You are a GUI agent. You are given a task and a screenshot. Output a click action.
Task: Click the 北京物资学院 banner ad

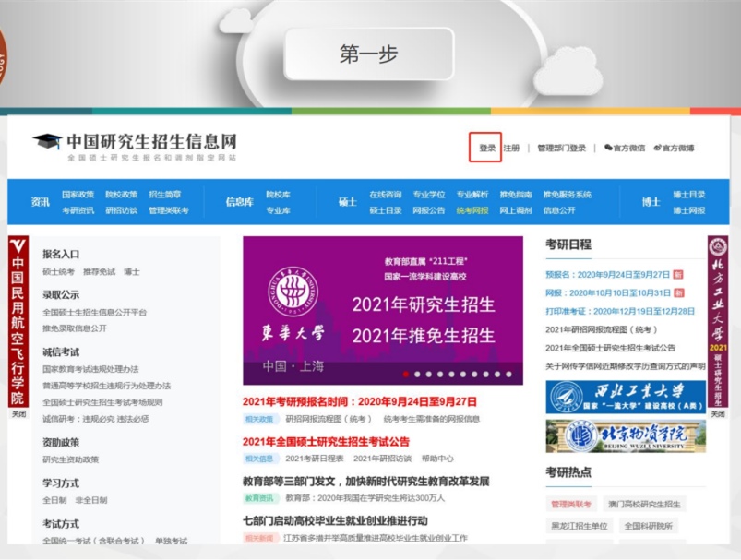625,435
